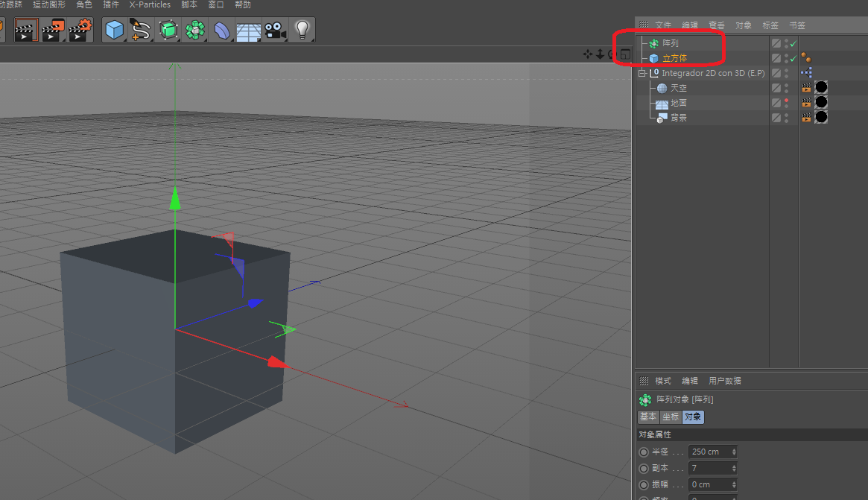The image size is (868, 500).
Task: Toggle the red visibility dot for 地面
Action: (x=787, y=101)
